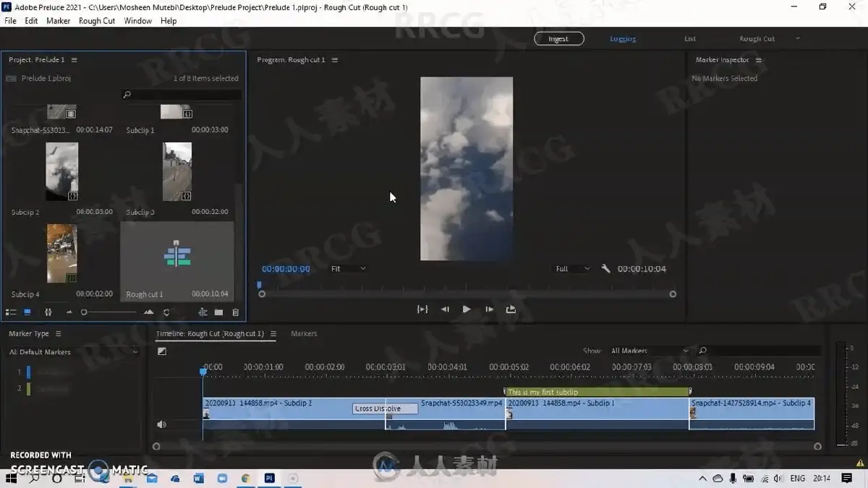868x488 pixels.
Task: Click the Project panel search field
Action: (181, 95)
